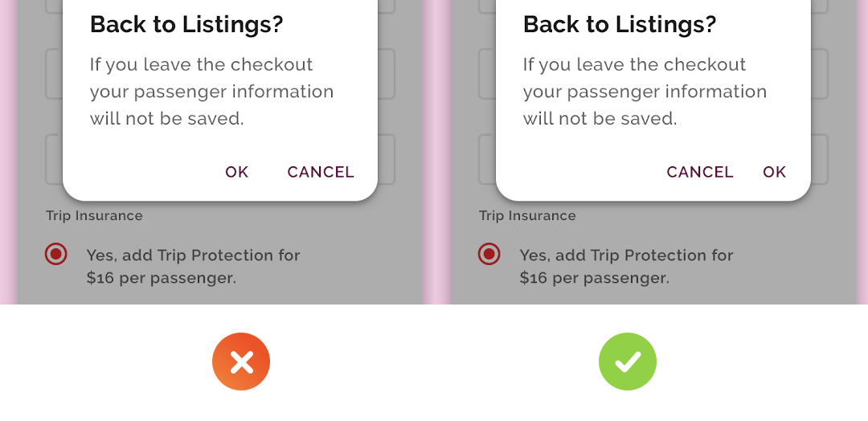Click the left "Trip Insurance" section label

(x=94, y=216)
